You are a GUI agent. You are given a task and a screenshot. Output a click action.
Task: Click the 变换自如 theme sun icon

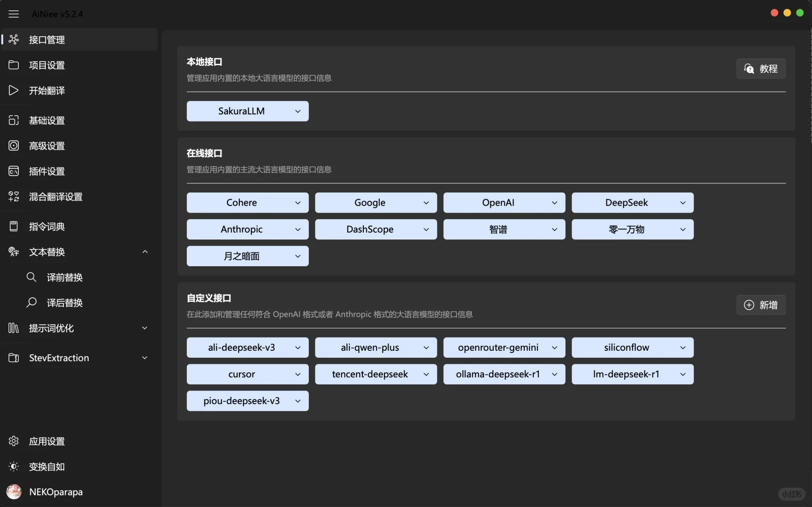click(14, 466)
